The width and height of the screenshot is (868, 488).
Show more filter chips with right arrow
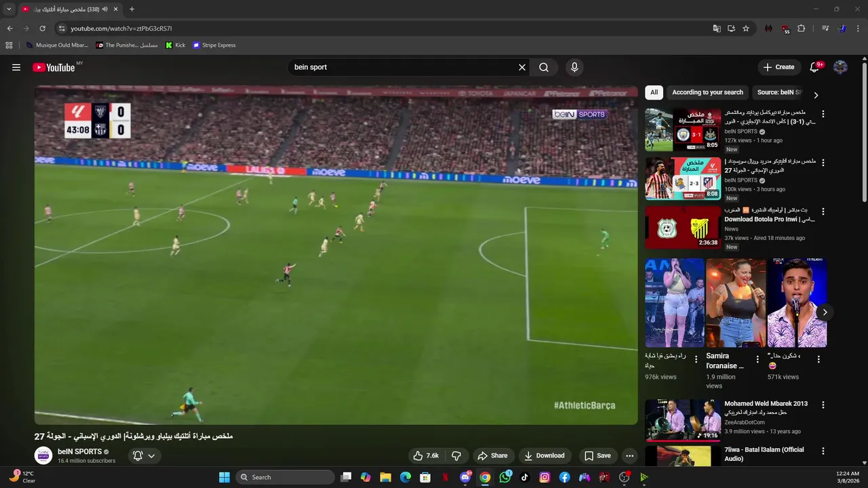tap(816, 96)
